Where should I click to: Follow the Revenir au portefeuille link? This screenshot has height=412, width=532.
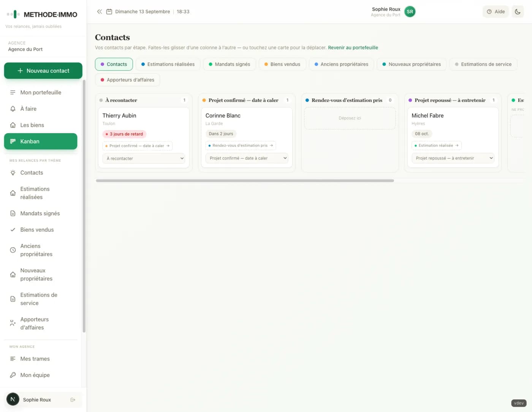[353, 48]
